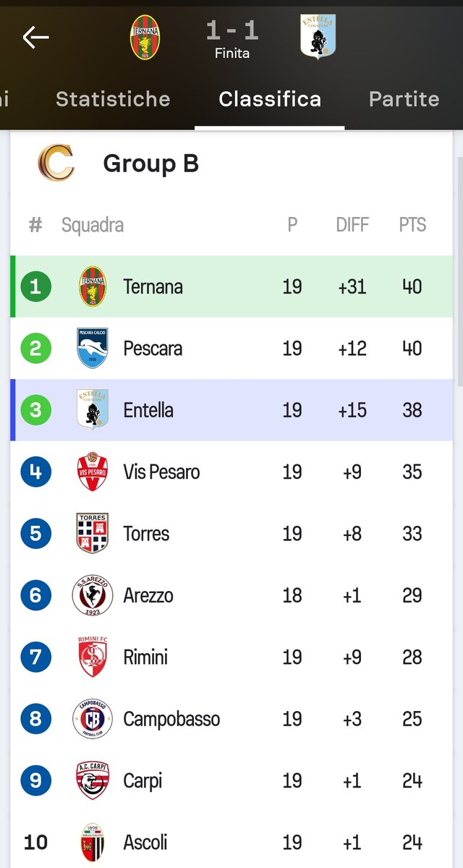
Task: Tap Ascoli team crest
Action: pos(93,842)
